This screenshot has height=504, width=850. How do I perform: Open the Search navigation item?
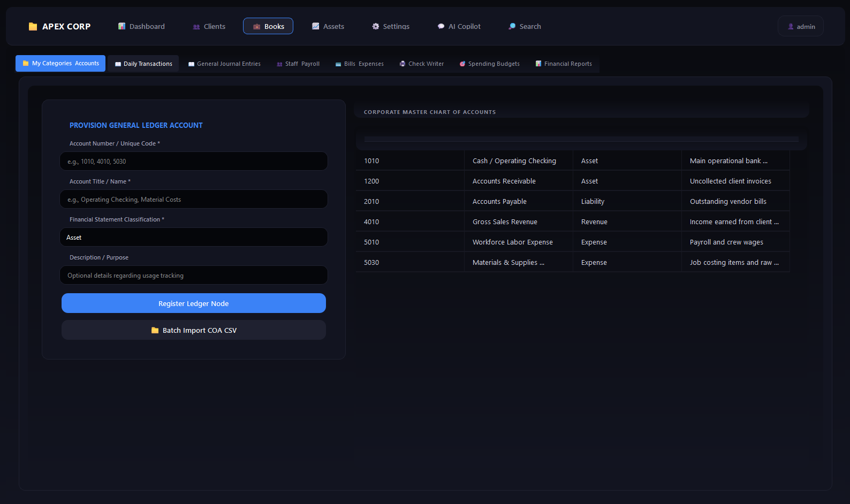[x=525, y=26]
